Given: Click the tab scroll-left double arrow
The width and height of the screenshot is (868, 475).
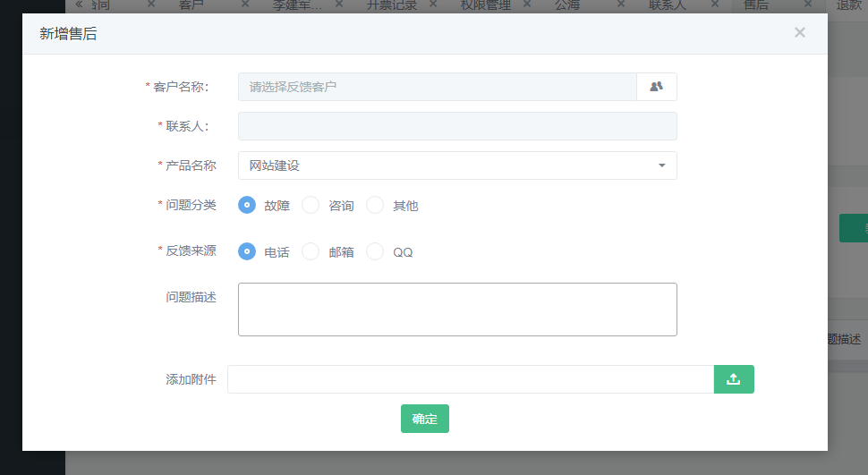Looking at the screenshot, I should [79, 4].
